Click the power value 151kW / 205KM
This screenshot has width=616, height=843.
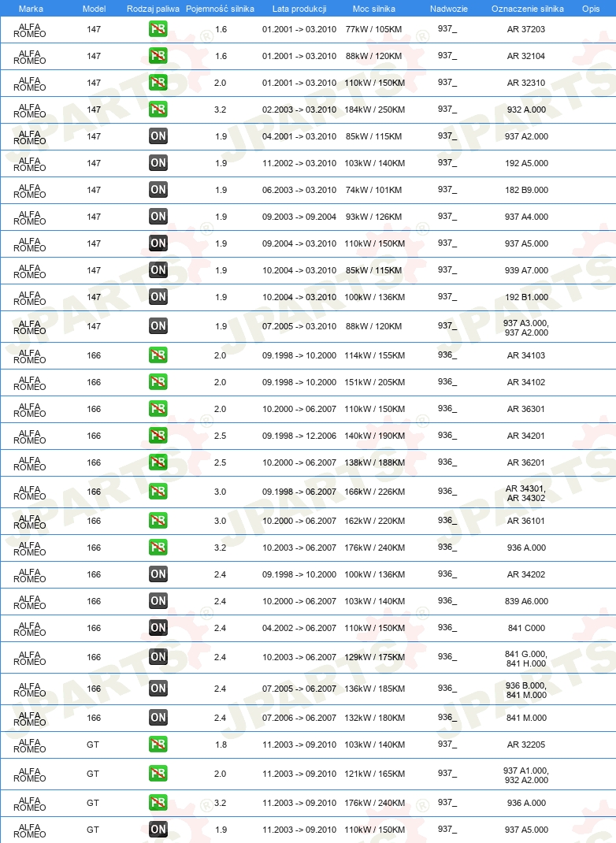point(375,382)
